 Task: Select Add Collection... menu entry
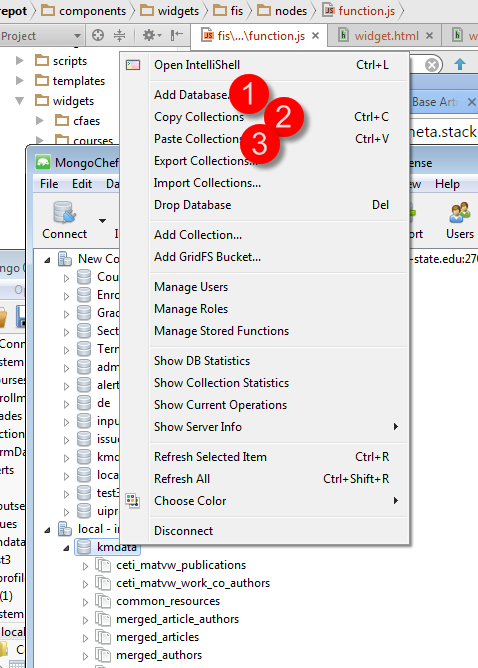coord(198,235)
